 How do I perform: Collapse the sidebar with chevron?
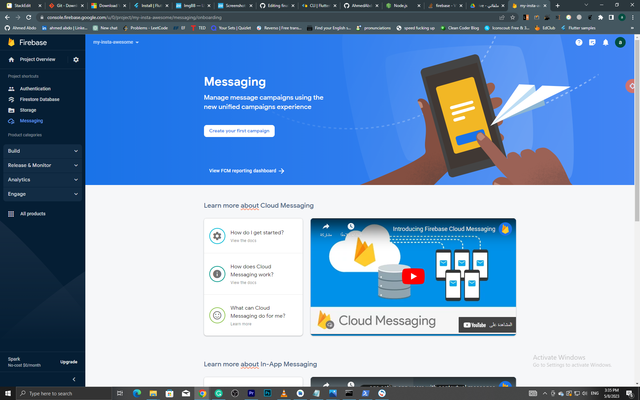point(74,379)
